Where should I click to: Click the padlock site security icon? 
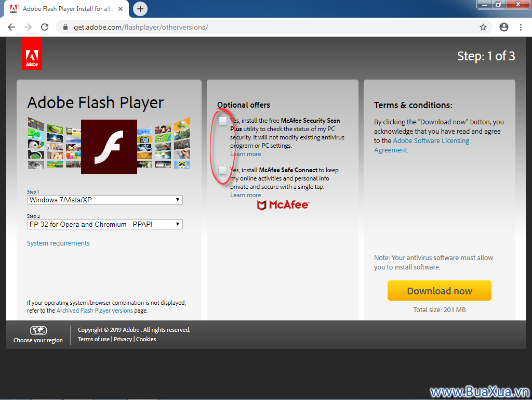click(65, 27)
